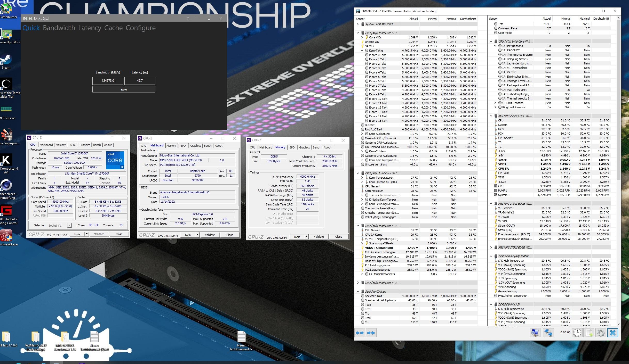Expand the System: MSI MS-7E03 node
The height and width of the screenshot is (364, 629).
(358, 24)
